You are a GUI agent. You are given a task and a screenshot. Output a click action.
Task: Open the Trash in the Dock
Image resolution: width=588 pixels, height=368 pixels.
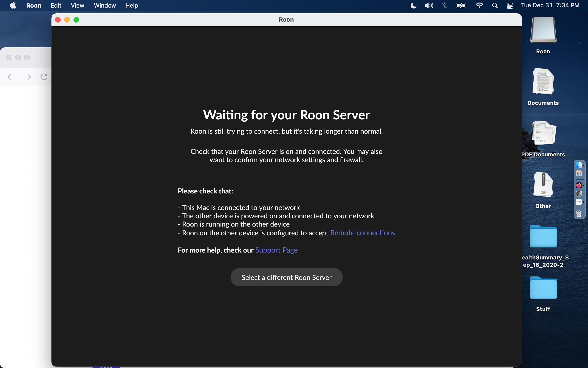click(x=579, y=214)
